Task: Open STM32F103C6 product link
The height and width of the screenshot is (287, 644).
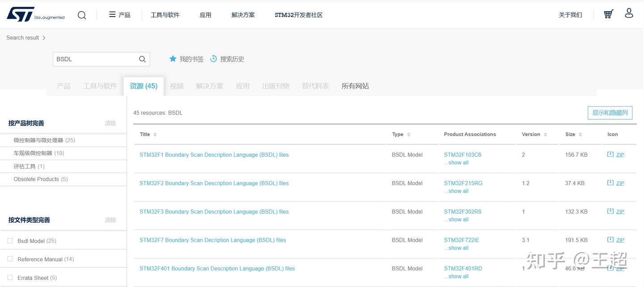Action: [462, 155]
